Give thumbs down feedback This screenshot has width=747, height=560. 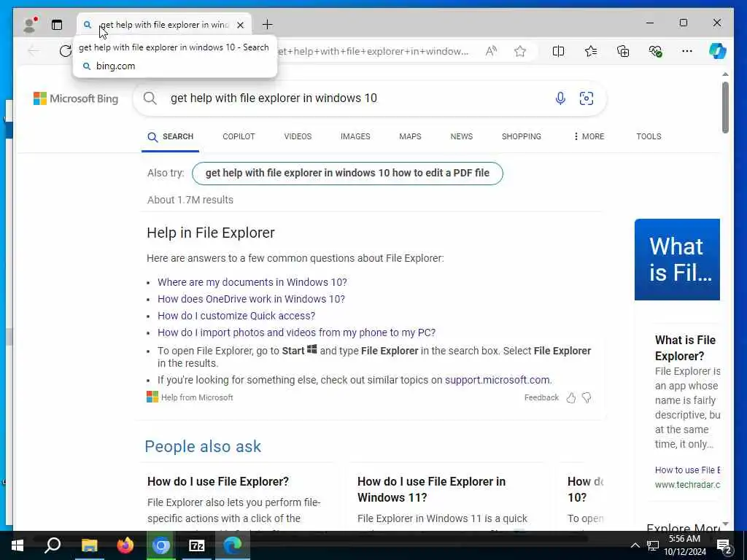[587, 397]
